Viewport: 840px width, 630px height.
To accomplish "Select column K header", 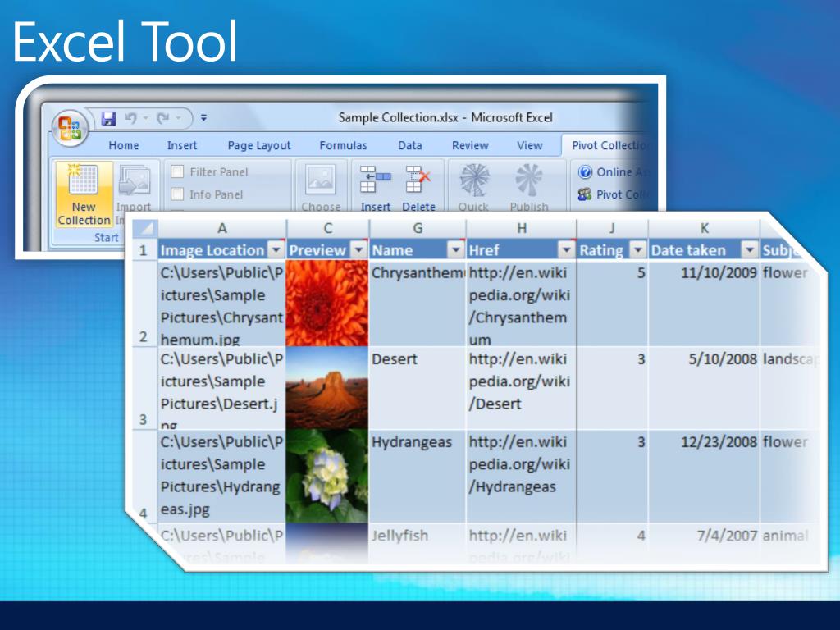I will click(x=704, y=228).
